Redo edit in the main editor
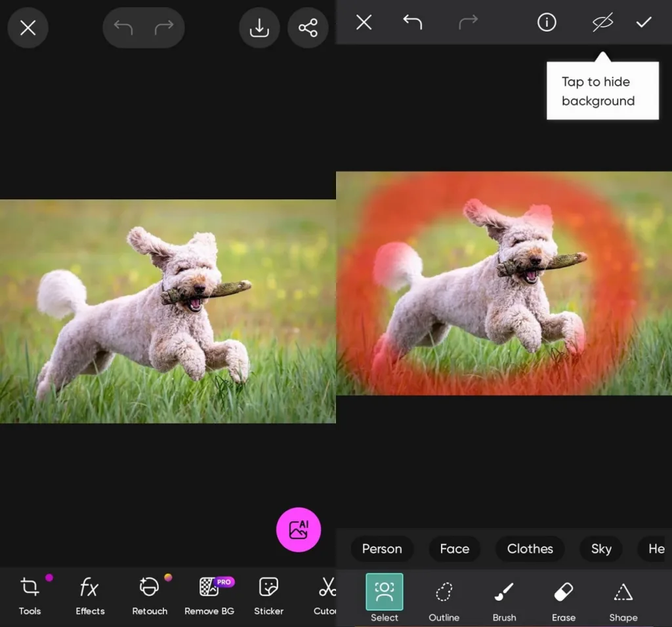 [164, 28]
